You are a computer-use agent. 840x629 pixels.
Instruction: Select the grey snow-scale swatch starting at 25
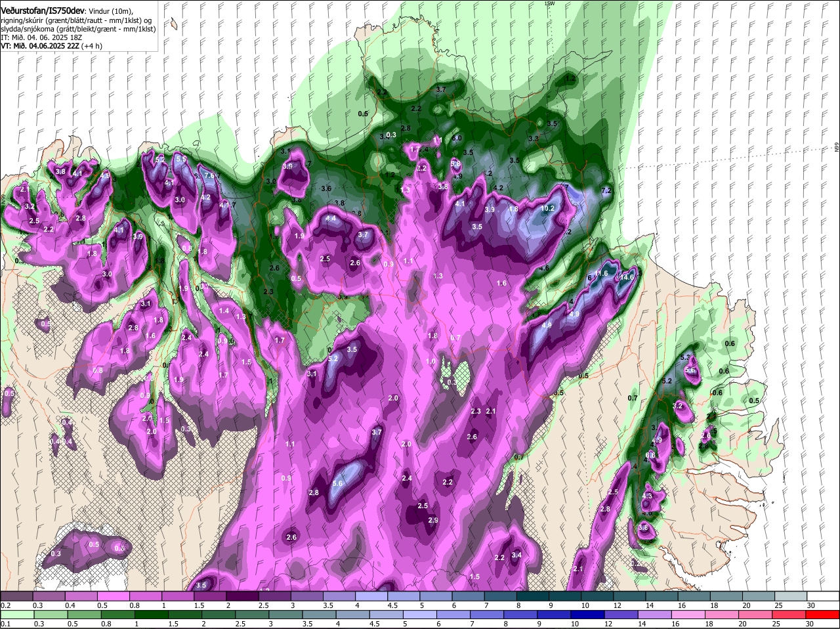[791, 596]
